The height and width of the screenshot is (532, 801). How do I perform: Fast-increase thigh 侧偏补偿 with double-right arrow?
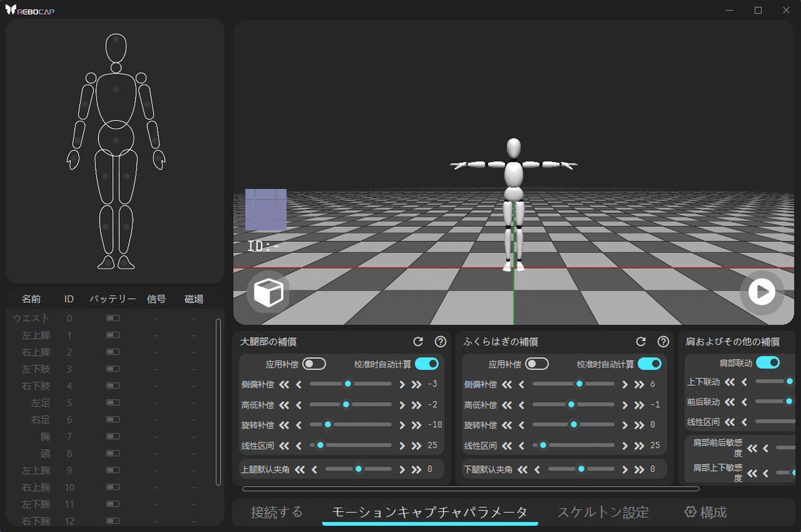pyautogui.click(x=417, y=384)
